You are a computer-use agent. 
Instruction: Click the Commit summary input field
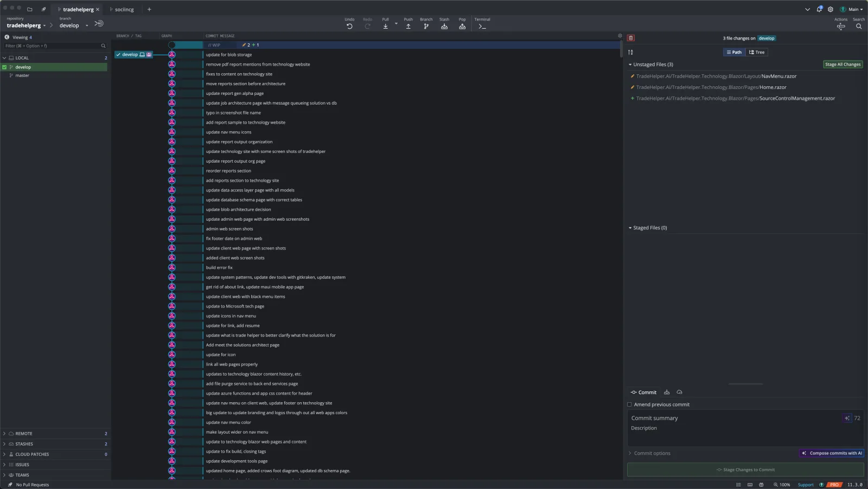[x=735, y=418]
